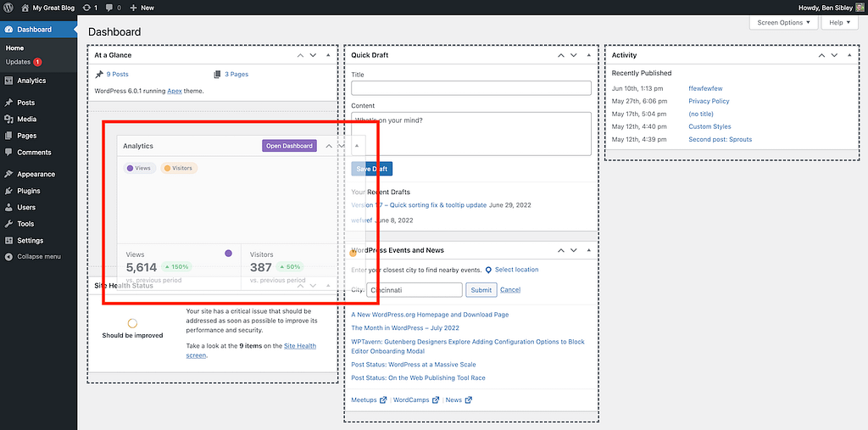Toggle the Visitors legend pill in Analytics
868x430 pixels.
(x=179, y=168)
